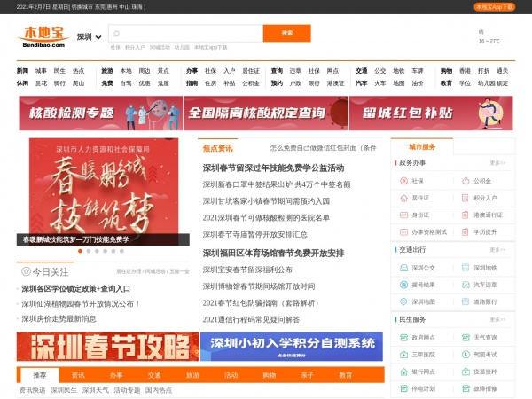The height and width of the screenshot is (399, 532).
Task: Expand 更多>> next to 交通出行
Action: [497, 250]
